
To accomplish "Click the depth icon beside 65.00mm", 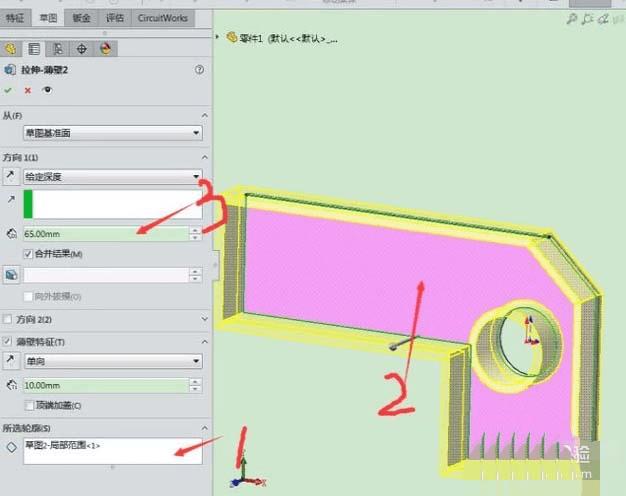I will point(12,234).
